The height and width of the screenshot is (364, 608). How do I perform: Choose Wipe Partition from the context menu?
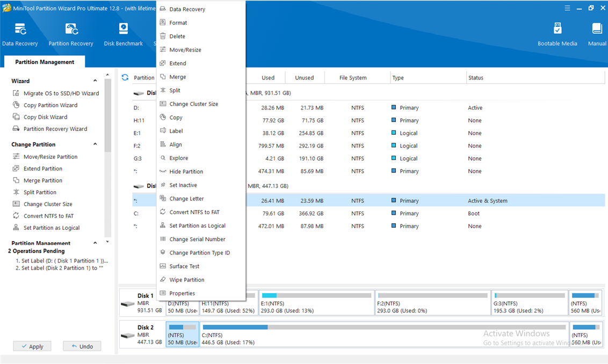[201, 280]
